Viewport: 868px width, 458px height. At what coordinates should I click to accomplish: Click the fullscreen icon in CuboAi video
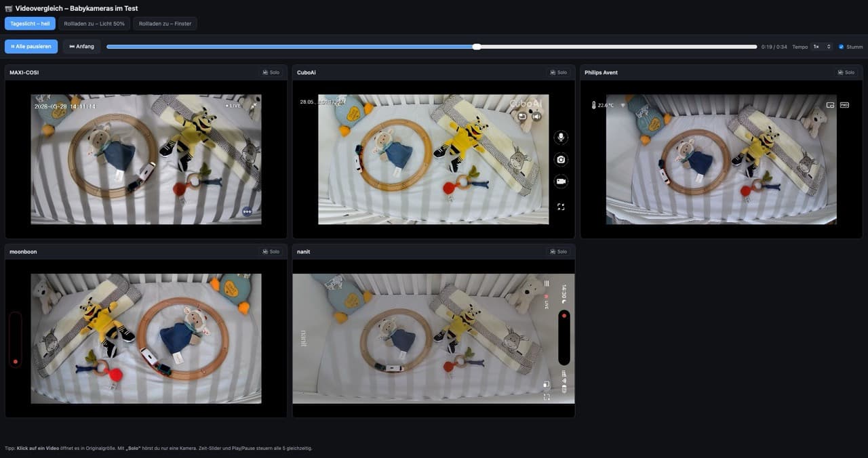point(561,207)
